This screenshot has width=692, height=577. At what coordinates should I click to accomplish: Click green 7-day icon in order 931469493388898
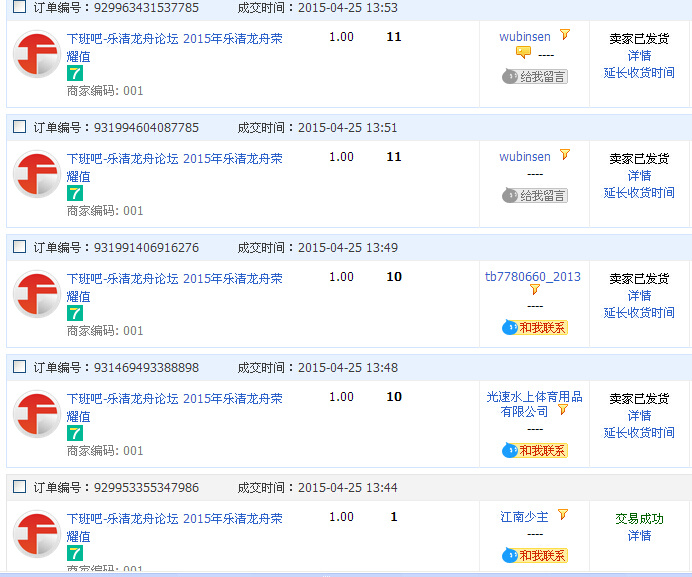(x=75, y=434)
